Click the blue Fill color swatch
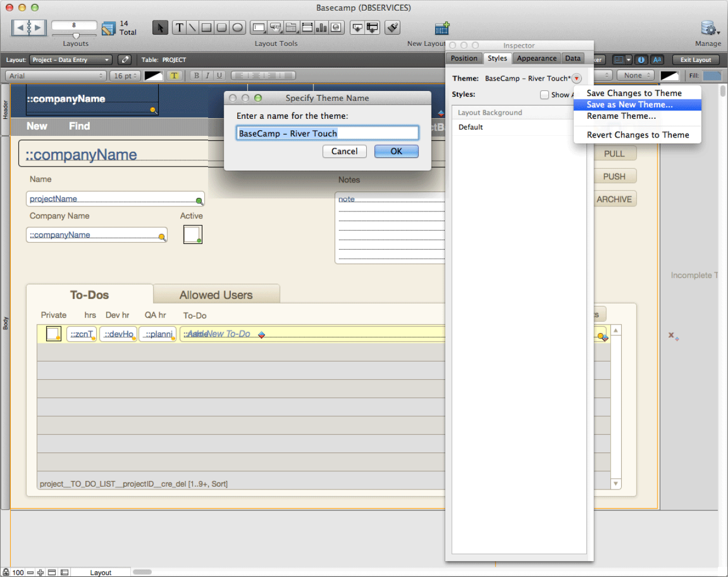 [x=712, y=76]
